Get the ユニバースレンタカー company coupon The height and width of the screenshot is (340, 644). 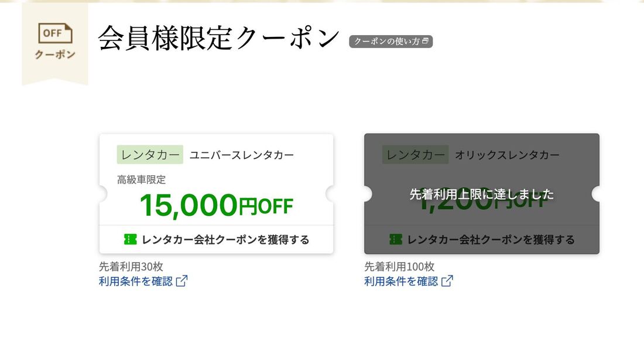[x=217, y=240]
